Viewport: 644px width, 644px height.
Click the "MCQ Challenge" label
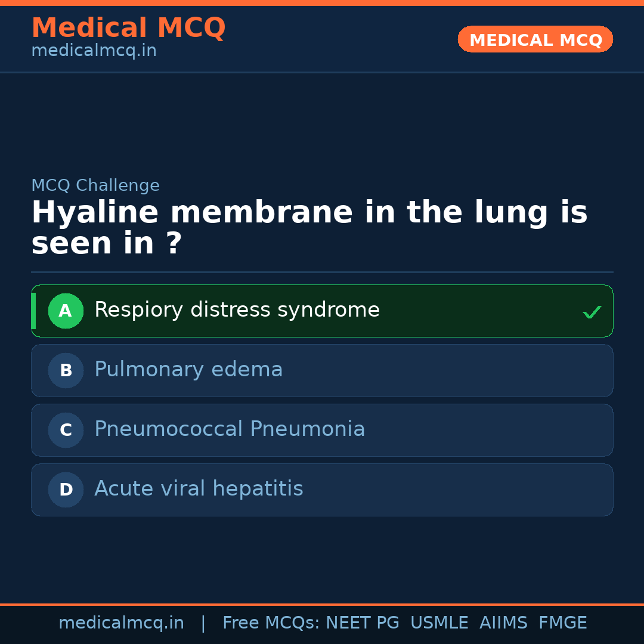95,185
